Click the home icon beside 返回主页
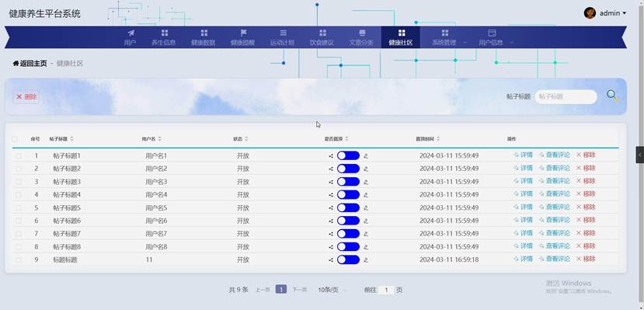 pyautogui.click(x=16, y=63)
